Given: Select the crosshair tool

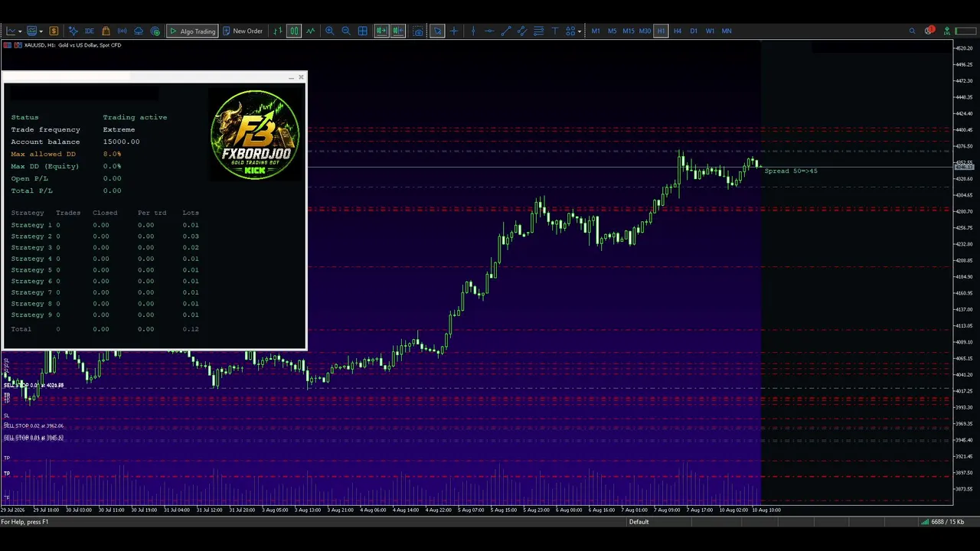Looking at the screenshot, I should tap(454, 31).
